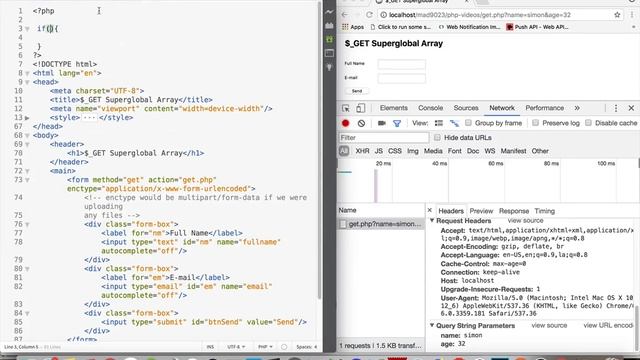This screenshot has width=640, height=360.
Task: Toggle the network filter funnel
Action: (x=397, y=123)
